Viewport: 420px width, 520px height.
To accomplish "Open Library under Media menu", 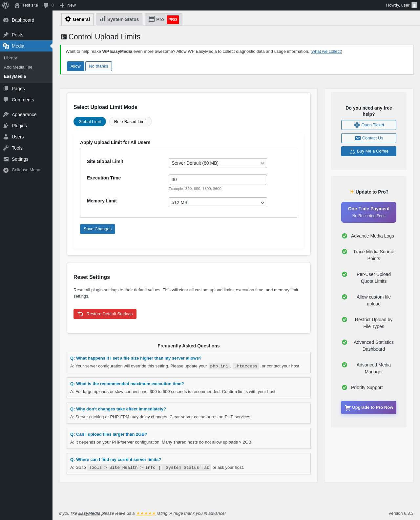I will coord(10,58).
